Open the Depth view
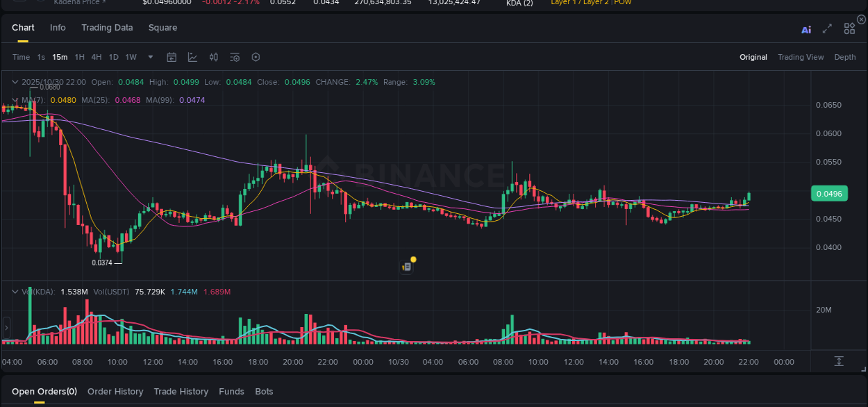This screenshot has width=868, height=407. [845, 57]
